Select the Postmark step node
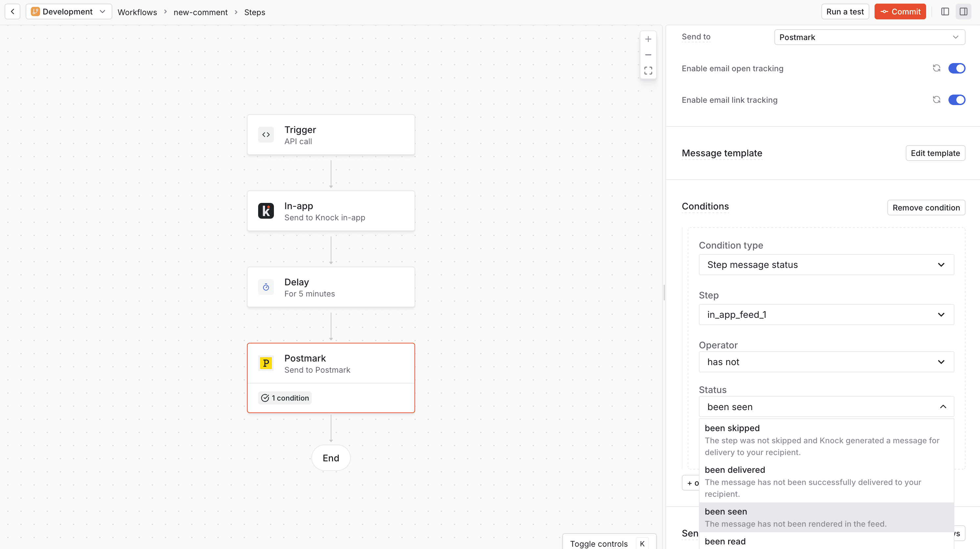This screenshot has width=980, height=549. point(331,363)
